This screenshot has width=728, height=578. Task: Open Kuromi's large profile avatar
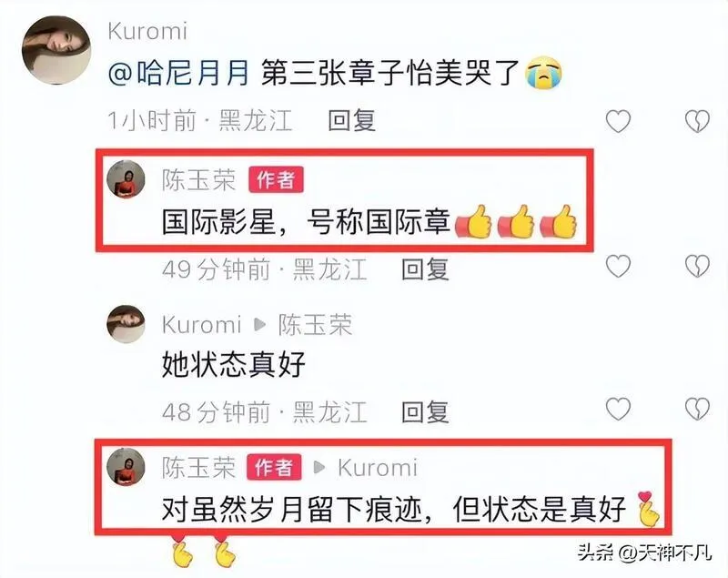(x=56, y=50)
